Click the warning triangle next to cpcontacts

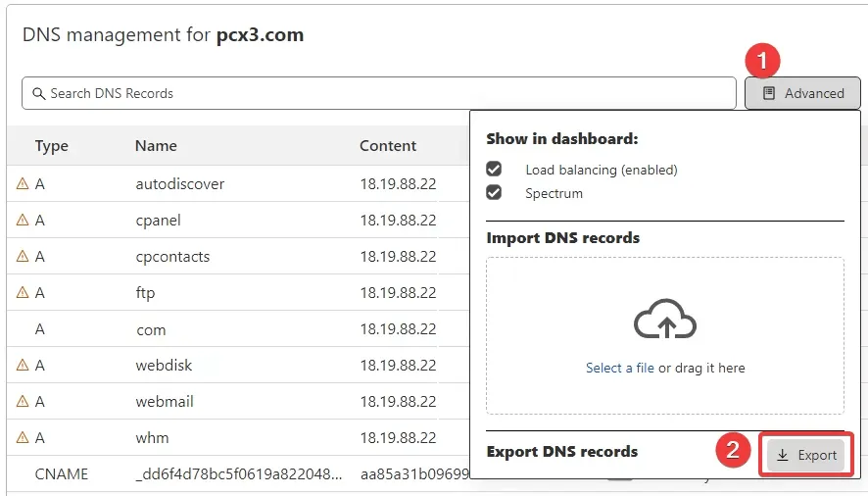(x=23, y=256)
